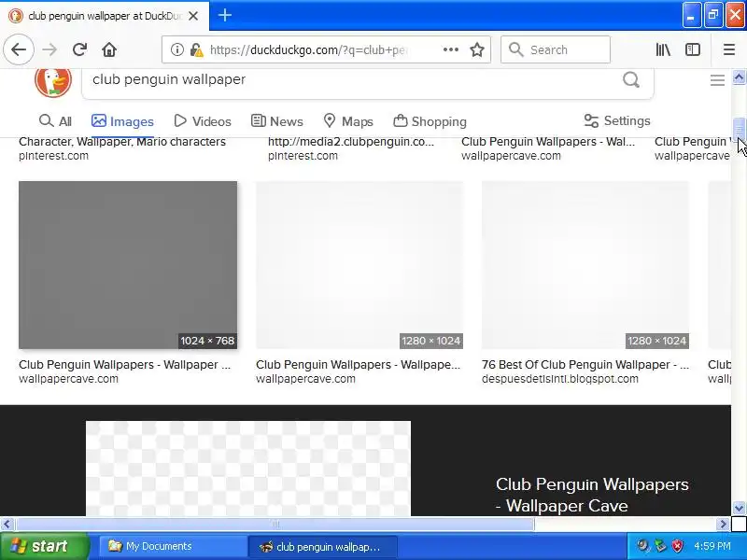
Task: Click the vertical scrollbar thumb
Action: (739, 128)
